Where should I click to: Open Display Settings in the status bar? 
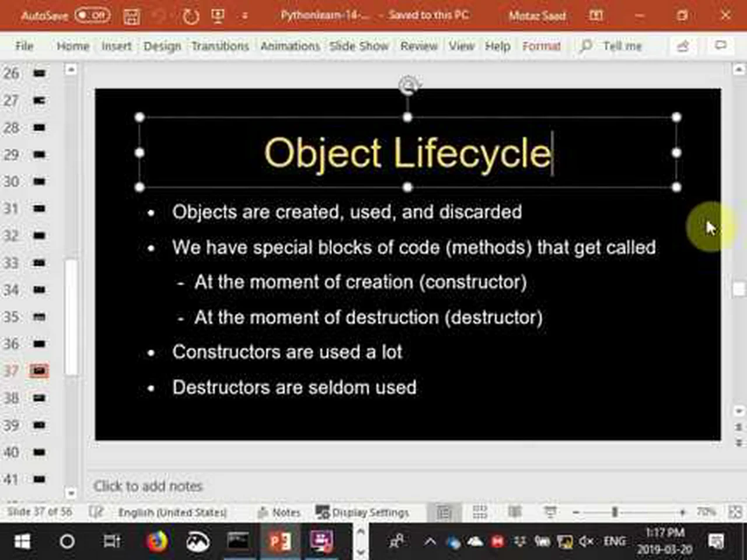[362, 512]
